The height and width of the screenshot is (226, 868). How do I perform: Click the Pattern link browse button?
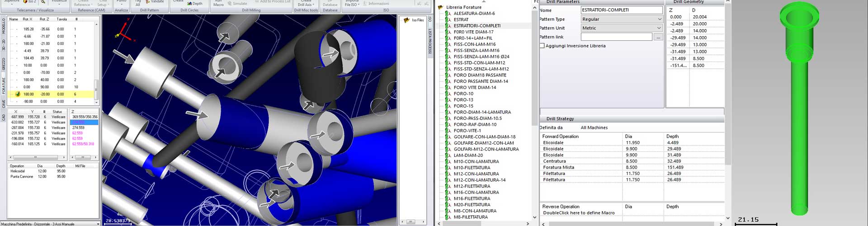(x=658, y=37)
